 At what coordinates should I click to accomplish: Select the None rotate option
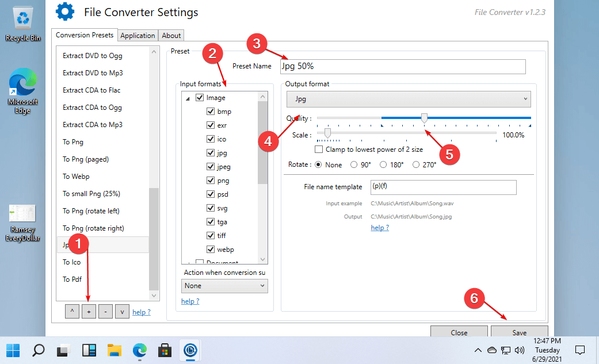click(318, 164)
